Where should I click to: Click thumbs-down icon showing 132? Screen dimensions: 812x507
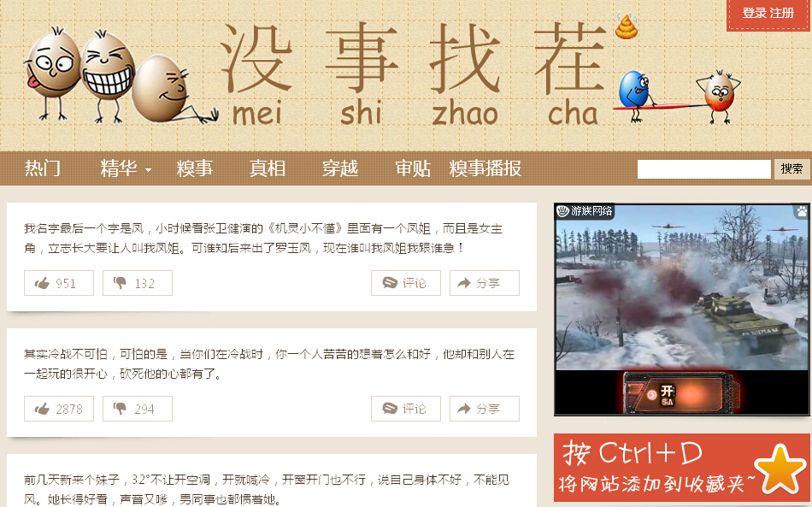[120, 283]
